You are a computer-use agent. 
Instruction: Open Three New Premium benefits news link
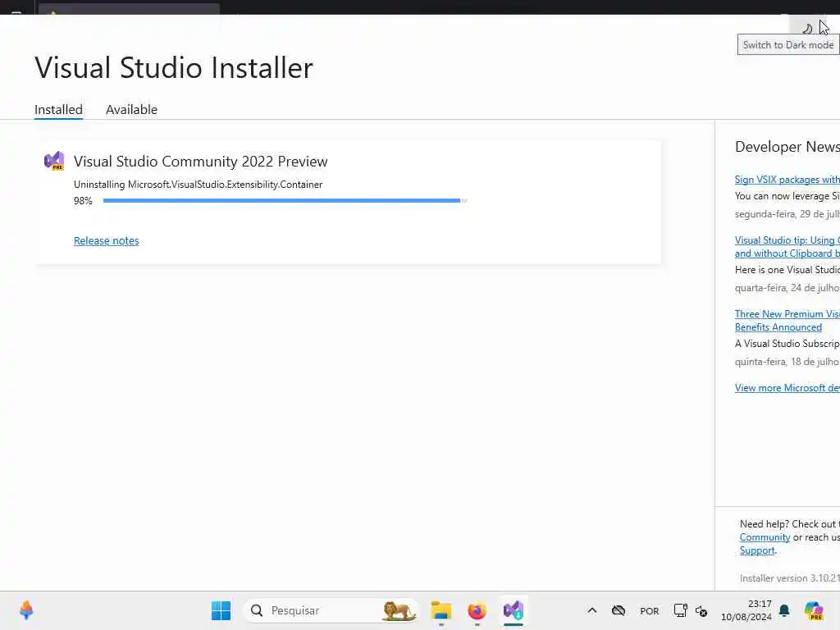[x=787, y=321]
